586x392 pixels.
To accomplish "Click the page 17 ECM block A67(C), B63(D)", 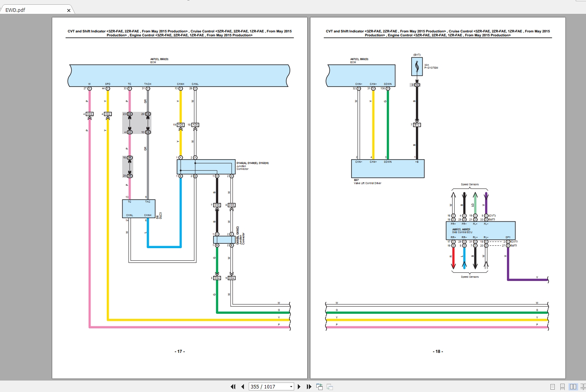I will point(179,75).
